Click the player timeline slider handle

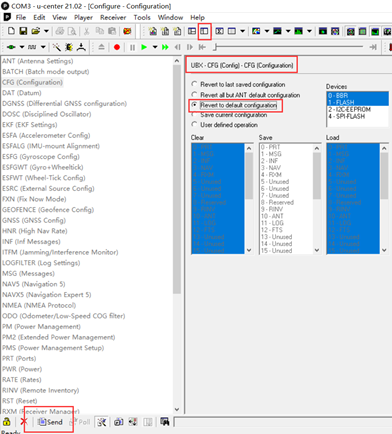[x=215, y=47]
